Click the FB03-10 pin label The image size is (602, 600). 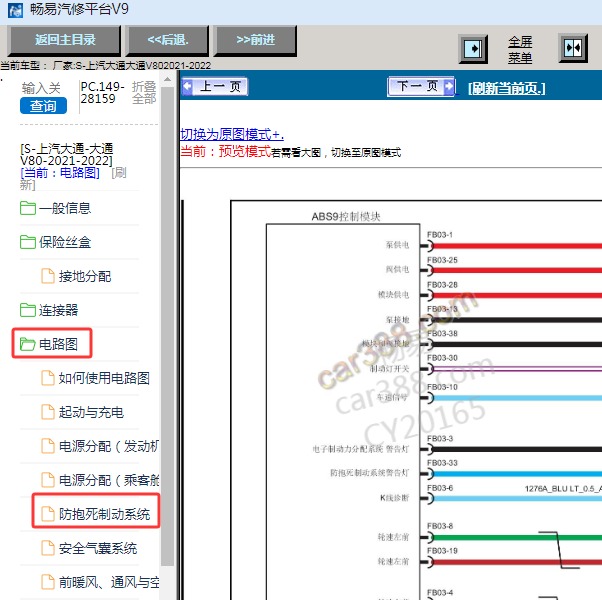tap(442, 387)
